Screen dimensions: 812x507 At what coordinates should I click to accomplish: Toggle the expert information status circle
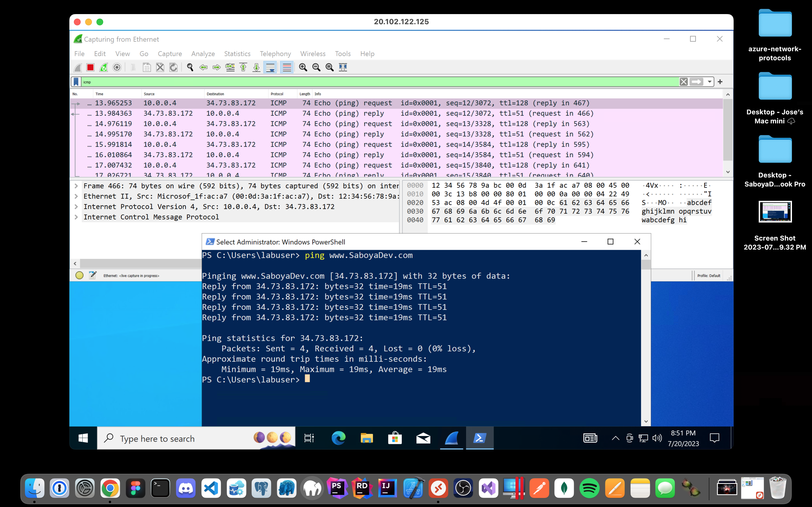point(80,276)
